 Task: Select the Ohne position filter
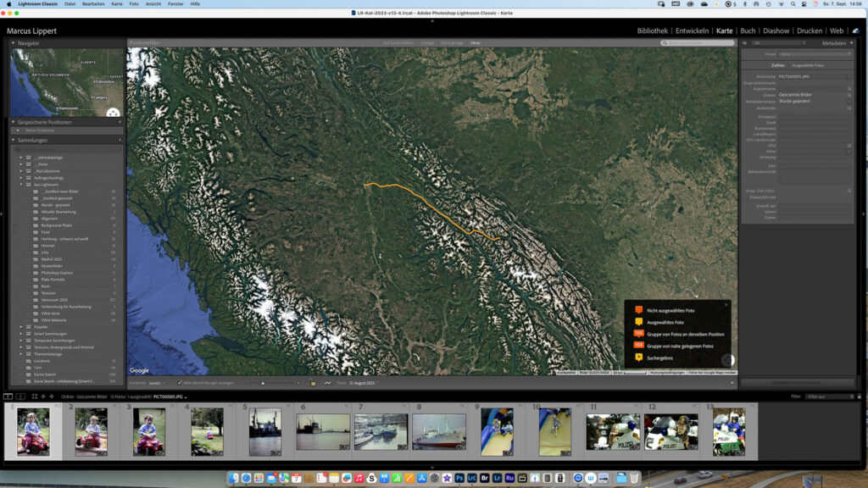tap(475, 43)
